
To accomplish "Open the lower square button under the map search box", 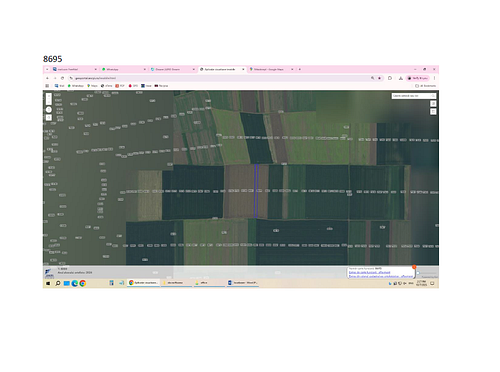I will tap(433, 111).
